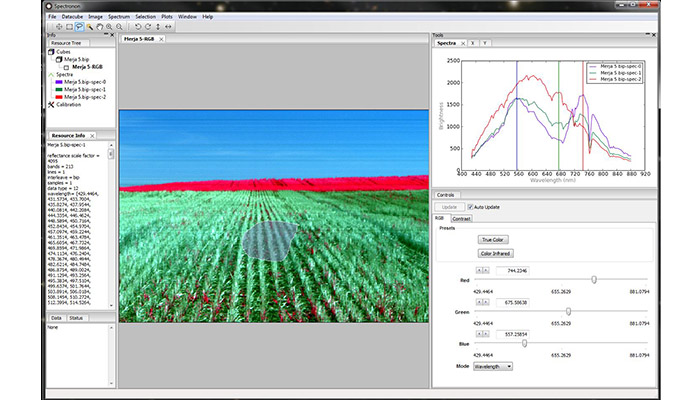
Task: Select Merja 5.bip-spec-2 red spectrum item
Action: pos(84,96)
